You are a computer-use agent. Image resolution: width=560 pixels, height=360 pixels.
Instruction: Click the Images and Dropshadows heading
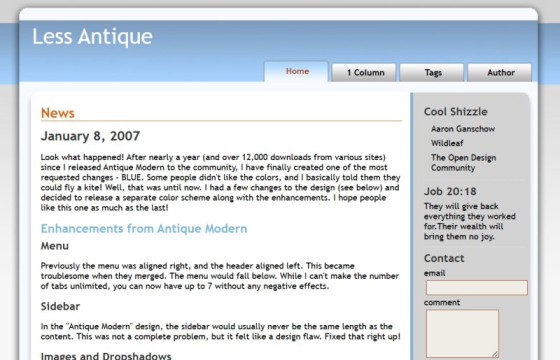pyautogui.click(x=106, y=356)
